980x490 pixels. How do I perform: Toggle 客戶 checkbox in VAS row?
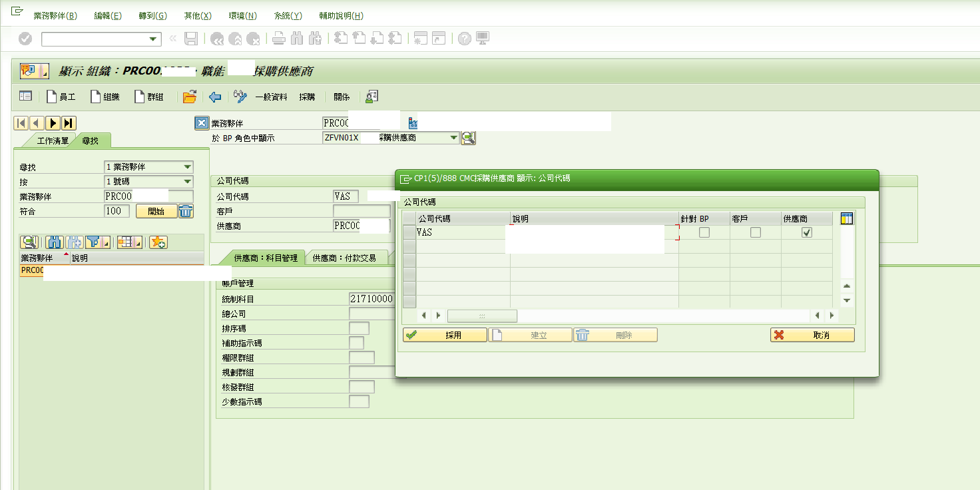point(755,232)
